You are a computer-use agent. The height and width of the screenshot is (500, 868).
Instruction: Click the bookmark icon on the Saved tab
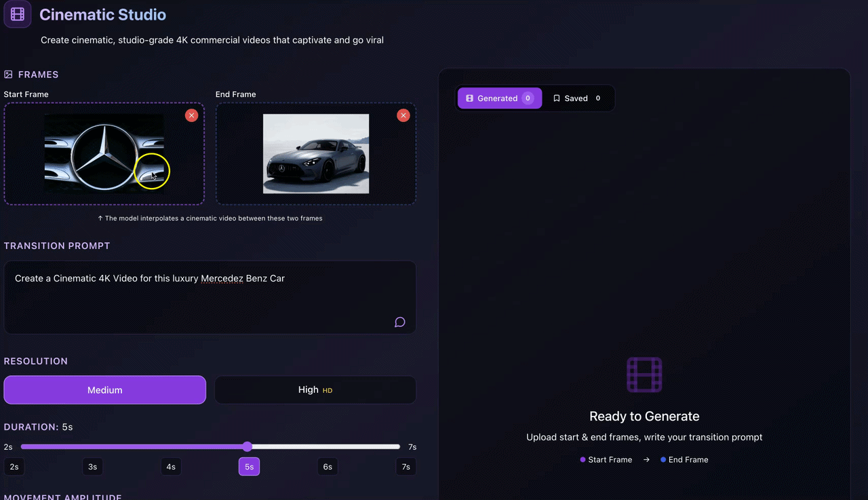557,98
